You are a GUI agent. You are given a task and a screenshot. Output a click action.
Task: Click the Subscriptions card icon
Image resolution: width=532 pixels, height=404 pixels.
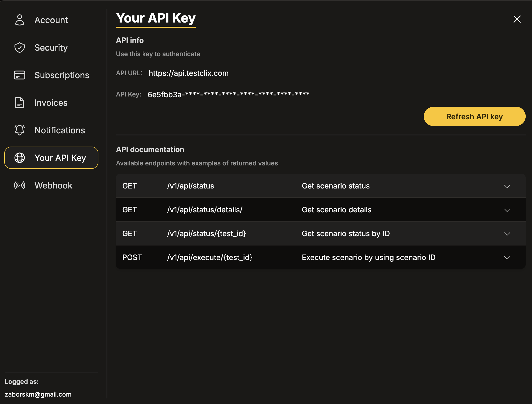[x=20, y=75]
